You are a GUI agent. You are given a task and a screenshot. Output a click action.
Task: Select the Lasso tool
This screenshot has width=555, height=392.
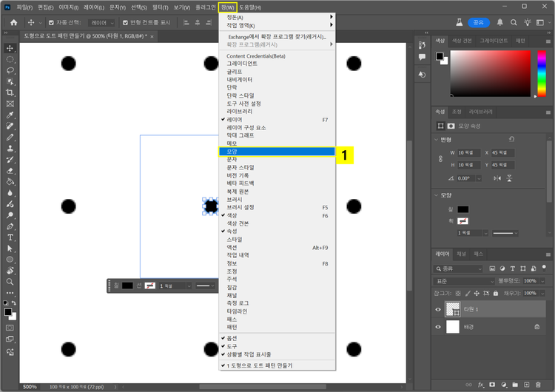pos(10,70)
